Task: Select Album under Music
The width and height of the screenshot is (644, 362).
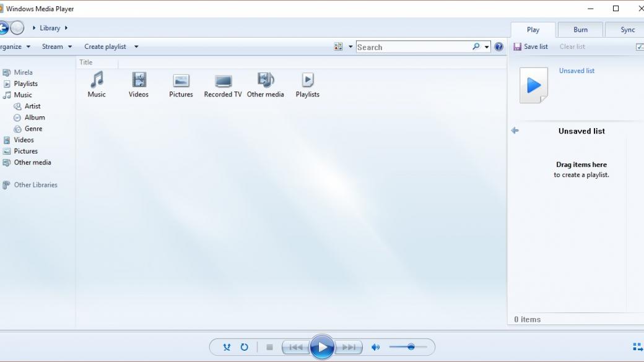Action: 35,118
